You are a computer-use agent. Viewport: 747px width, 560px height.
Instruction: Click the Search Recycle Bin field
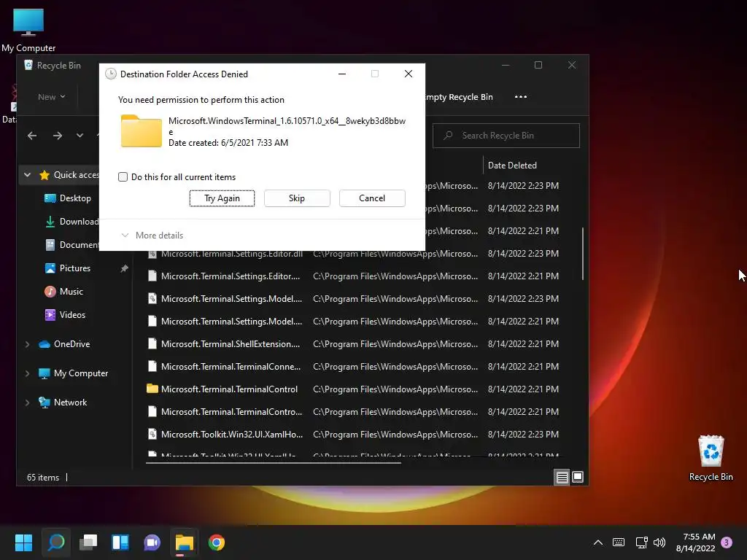coord(506,136)
